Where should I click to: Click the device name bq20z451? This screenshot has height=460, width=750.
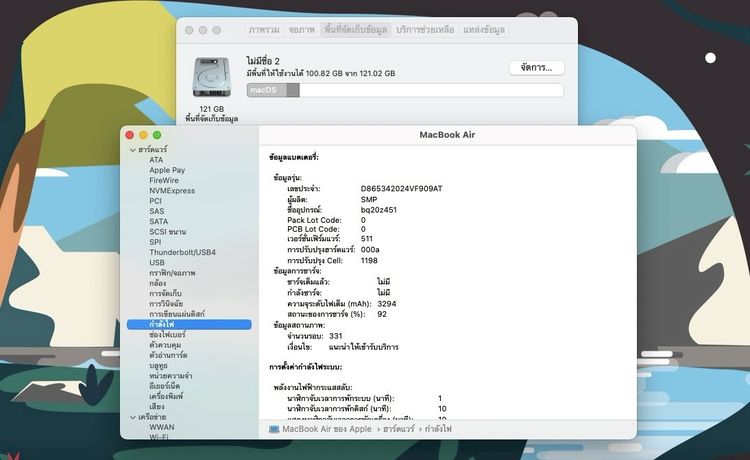379,209
